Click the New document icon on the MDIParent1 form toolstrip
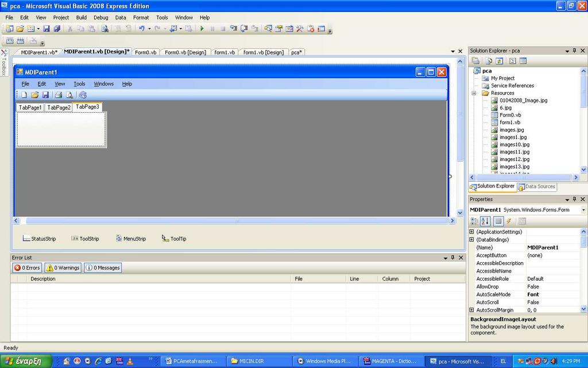The image size is (588, 368). (24, 95)
